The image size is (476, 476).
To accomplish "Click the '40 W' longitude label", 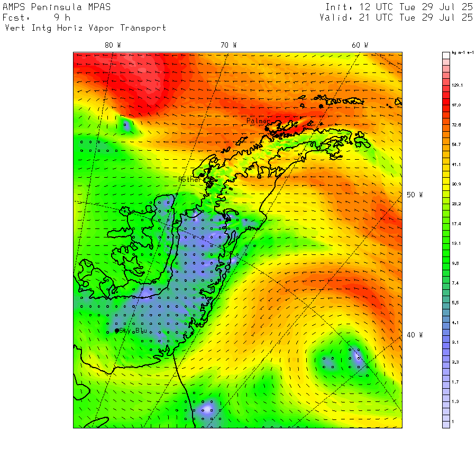I will pos(415,335).
